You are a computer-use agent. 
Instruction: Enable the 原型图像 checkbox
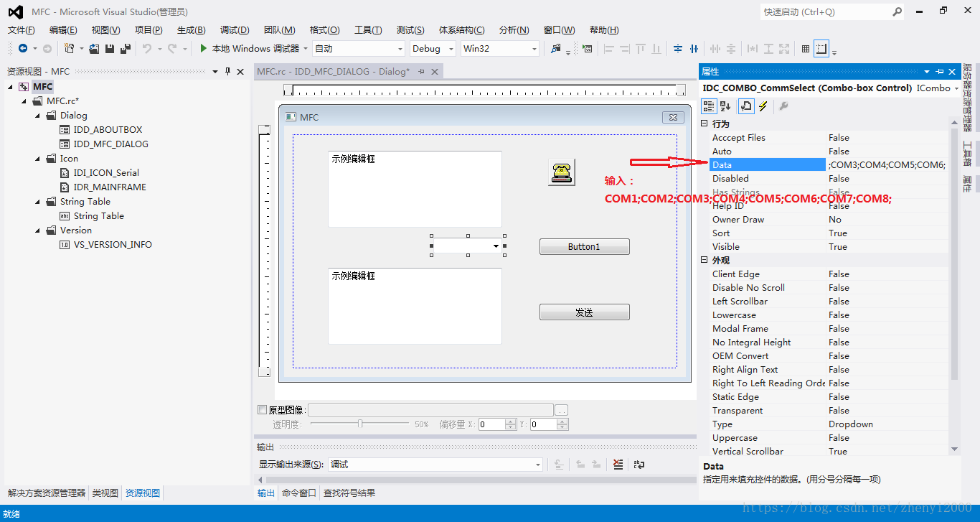click(262, 410)
